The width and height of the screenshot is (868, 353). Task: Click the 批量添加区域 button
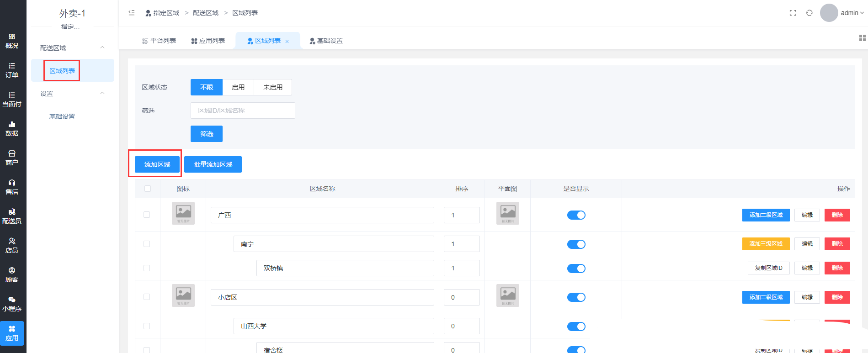213,164
